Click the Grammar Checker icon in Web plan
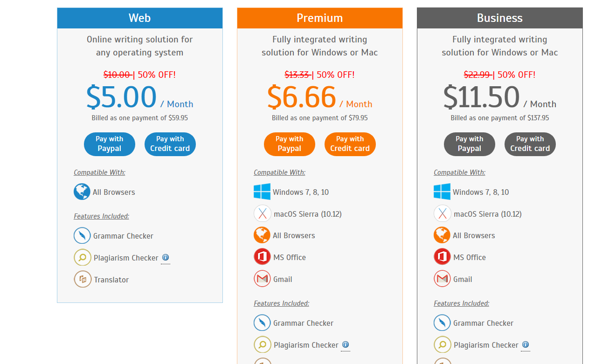Screen dimensions: 602x364 82,235
